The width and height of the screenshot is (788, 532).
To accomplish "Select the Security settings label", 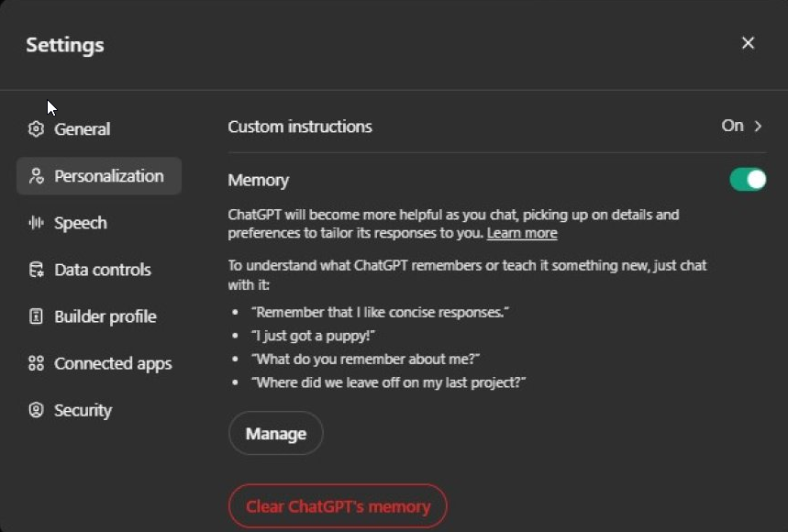I will tap(83, 410).
